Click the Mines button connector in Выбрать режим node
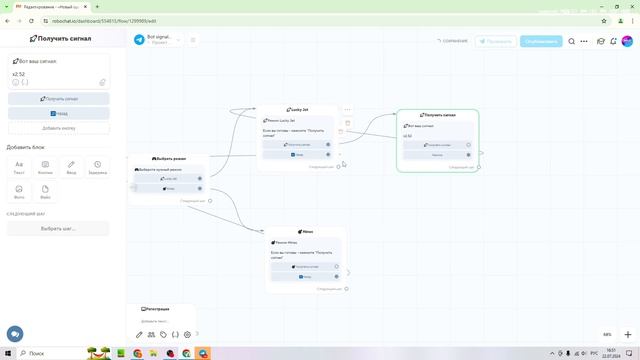640x360 pixels. [x=200, y=189]
